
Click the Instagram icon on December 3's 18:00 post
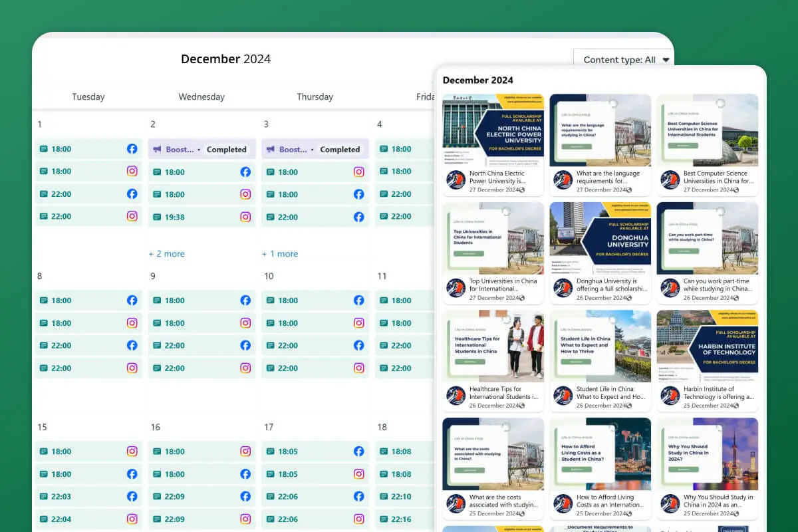click(x=359, y=172)
